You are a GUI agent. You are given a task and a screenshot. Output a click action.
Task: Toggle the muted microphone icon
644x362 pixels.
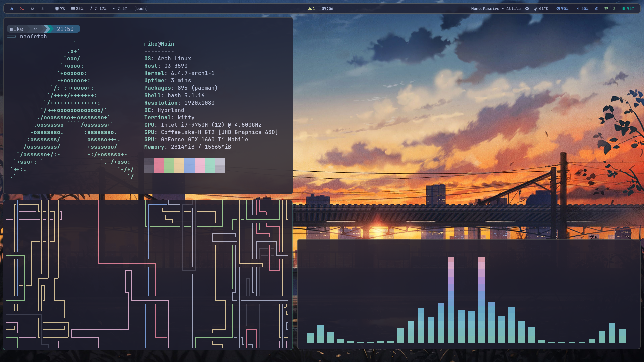tap(597, 9)
